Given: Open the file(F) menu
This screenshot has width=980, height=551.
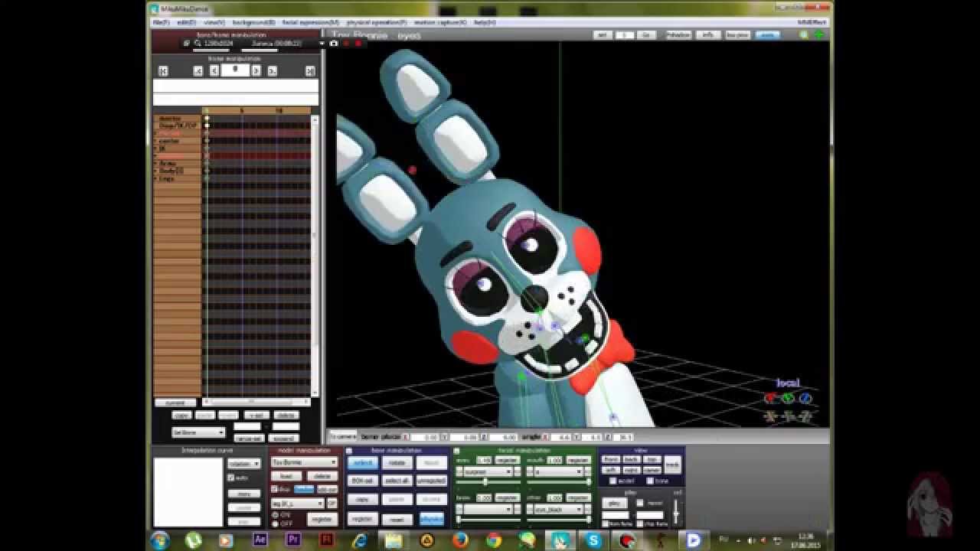Looking at the screenshot, I should [x=161, y=22].
